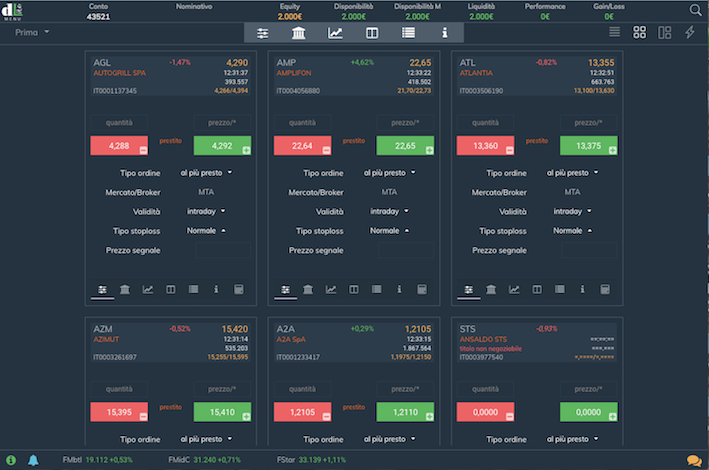
Task: Open AGL card chart tab
Action: tap(148, 290)
